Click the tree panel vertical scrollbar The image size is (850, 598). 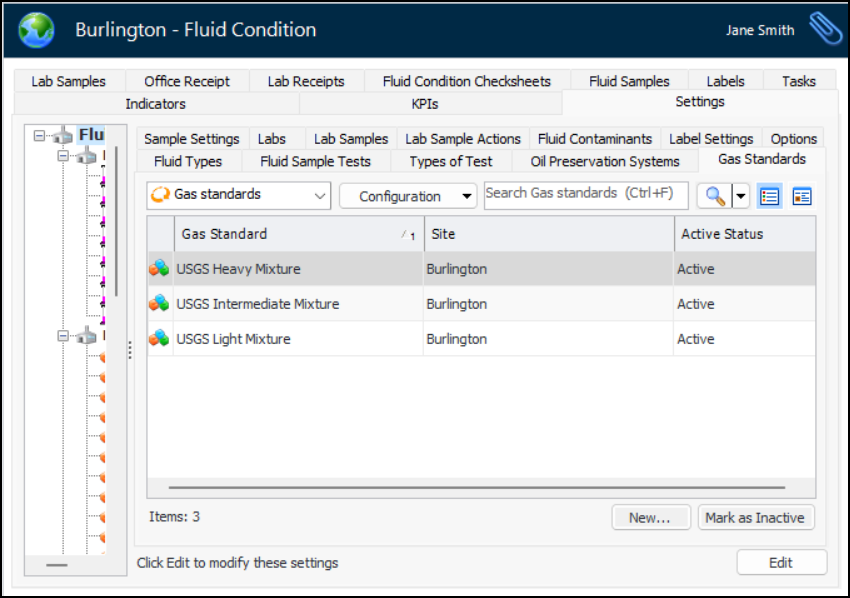point(116,221)
